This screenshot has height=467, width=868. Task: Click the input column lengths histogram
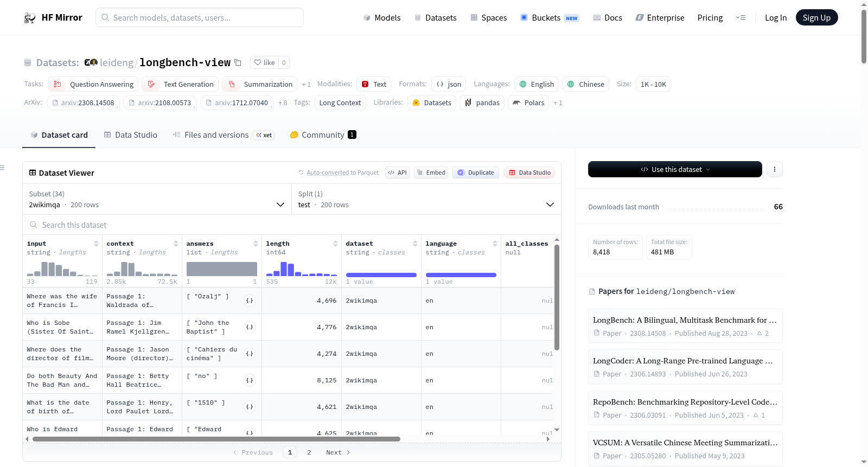(x=62, y=269)
